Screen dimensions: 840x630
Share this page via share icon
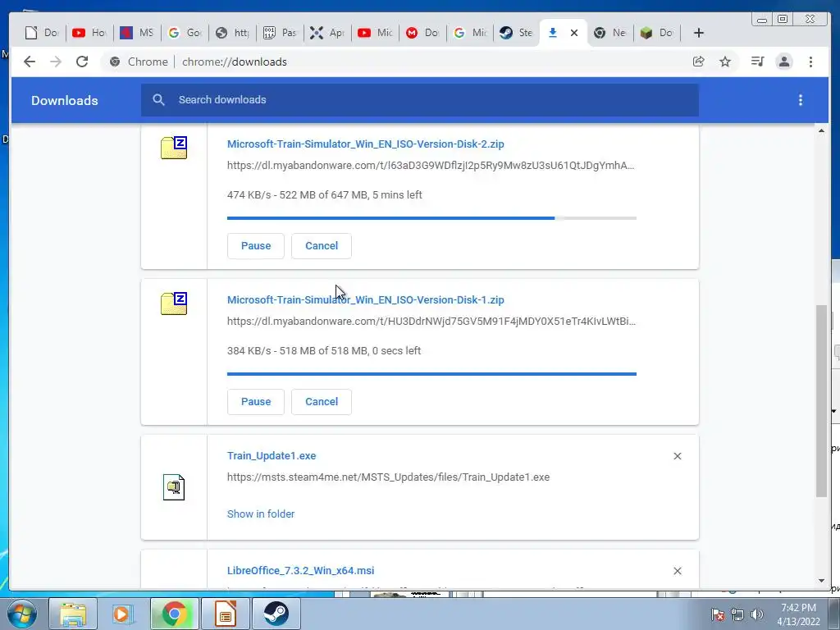[698, 62]
